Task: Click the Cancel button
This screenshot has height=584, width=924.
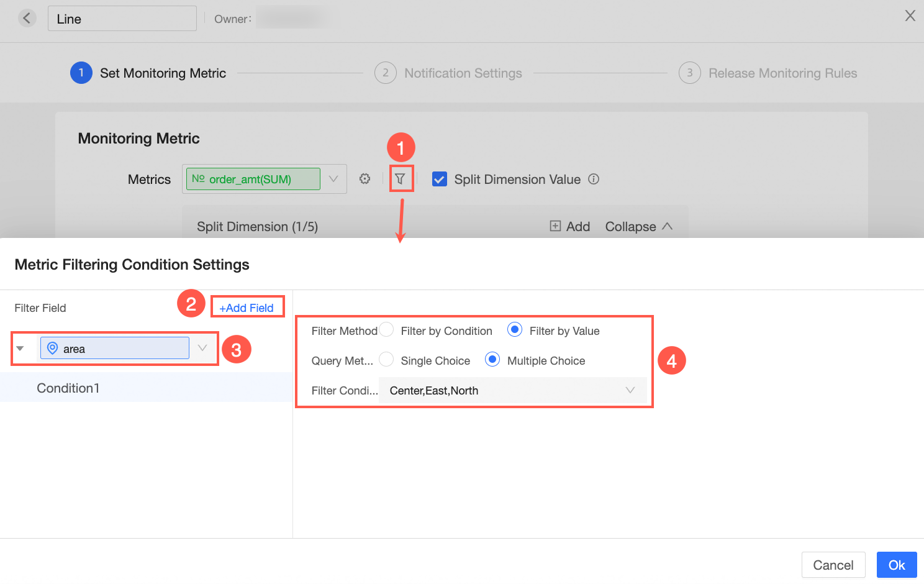Action: pos(833,565)
